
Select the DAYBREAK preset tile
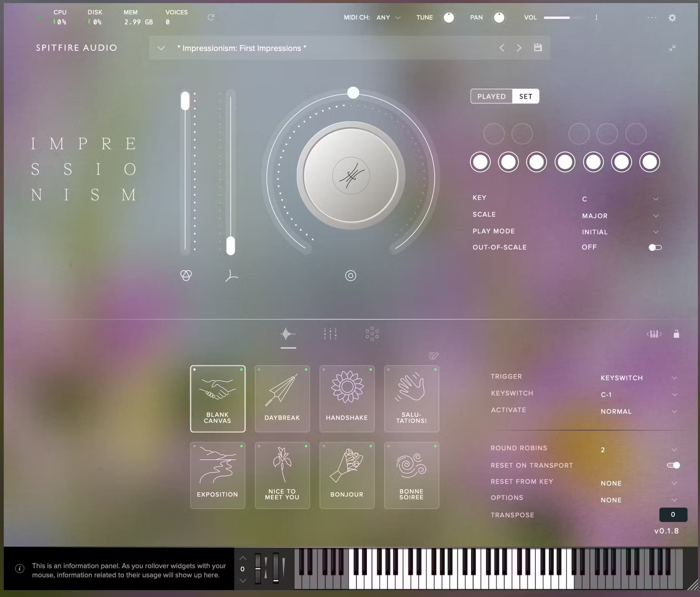282,398
